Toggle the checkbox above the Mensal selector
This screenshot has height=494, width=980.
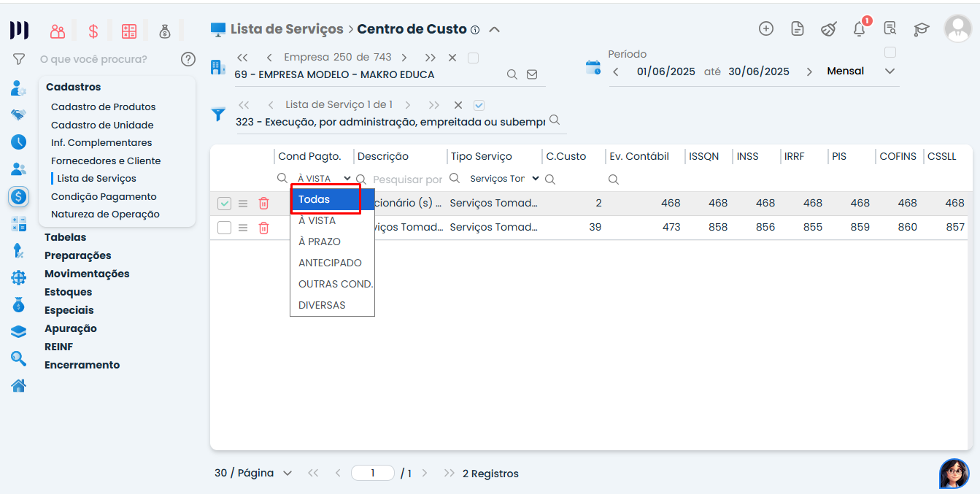click(890, 53)
